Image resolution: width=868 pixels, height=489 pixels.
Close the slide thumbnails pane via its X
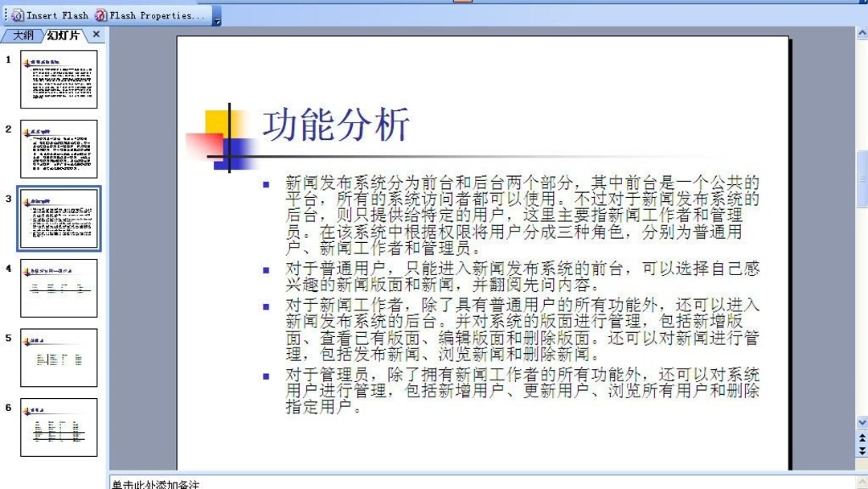pos(96,35)
